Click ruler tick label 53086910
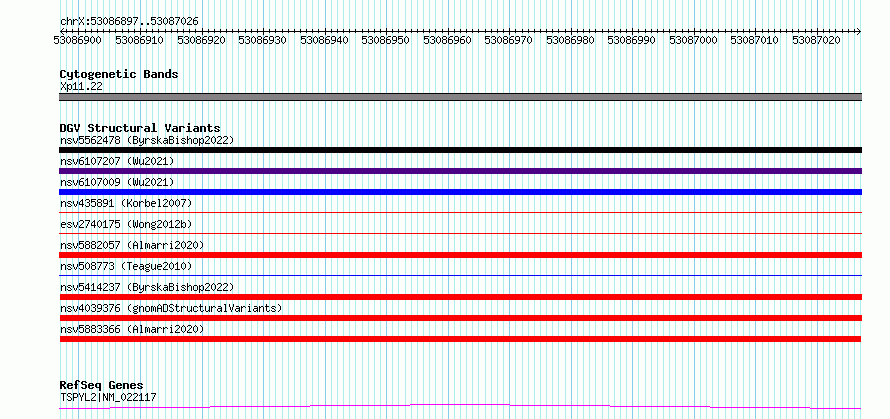Image resolution: width=890 pixels, height=419 pixels. point(139,40)
